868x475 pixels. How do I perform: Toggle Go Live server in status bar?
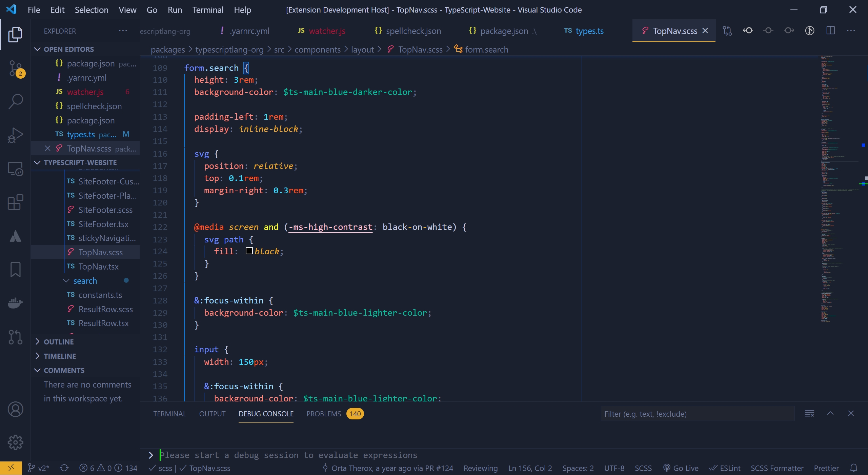pyautogui.click(x=681, y=468)
